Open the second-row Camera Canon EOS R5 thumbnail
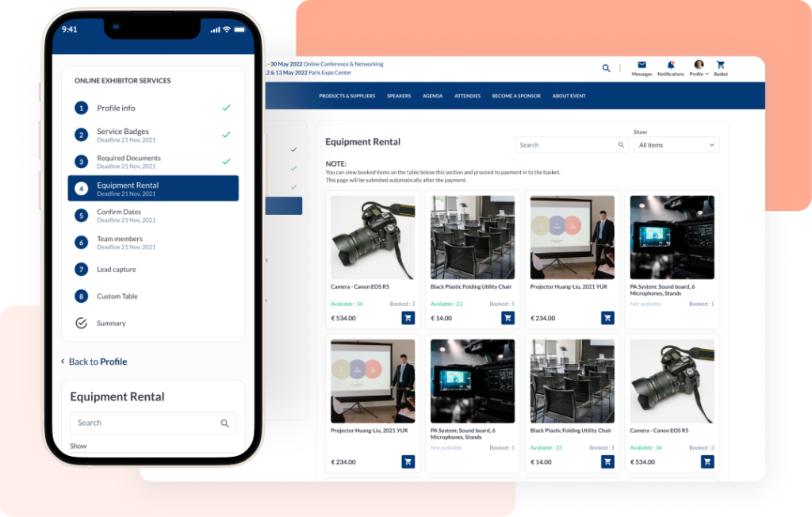This screenshot has width=812, height=517. click(672, 381)
